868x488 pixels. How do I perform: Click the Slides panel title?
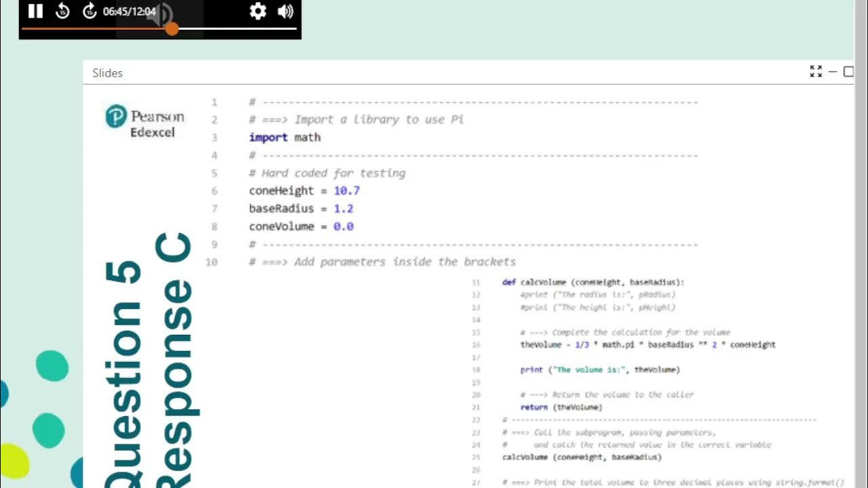pyautogui.click(x=107, y=73)
